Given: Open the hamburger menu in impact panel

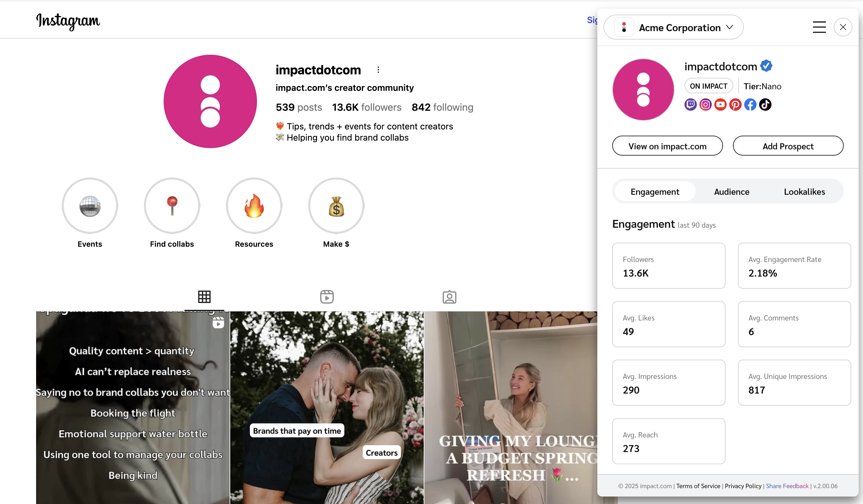Looking at the screenshot, I should point(819,27).
